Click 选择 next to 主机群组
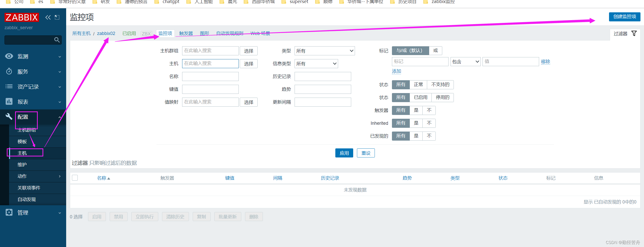644x247 pixels. click(x=249, y=51)
